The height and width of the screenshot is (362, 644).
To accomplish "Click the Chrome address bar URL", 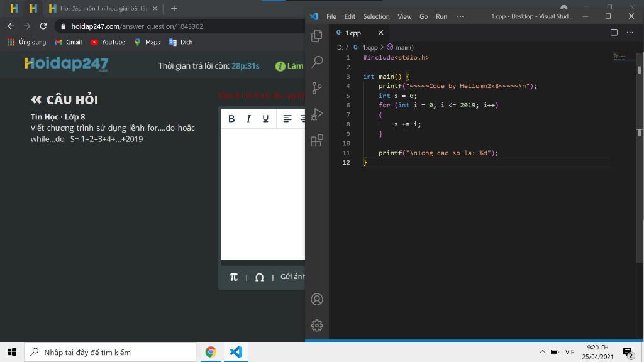I will (137, 26).
